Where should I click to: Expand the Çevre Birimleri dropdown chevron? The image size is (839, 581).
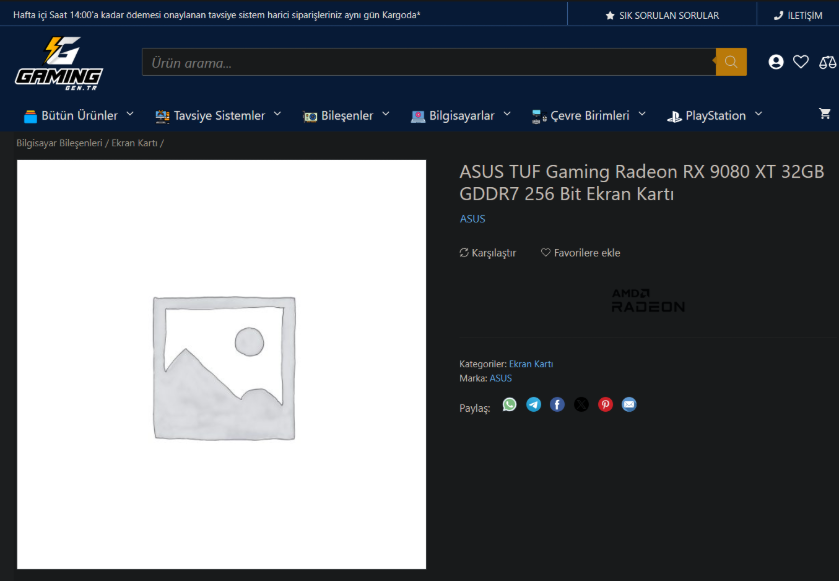coord(642,114)
